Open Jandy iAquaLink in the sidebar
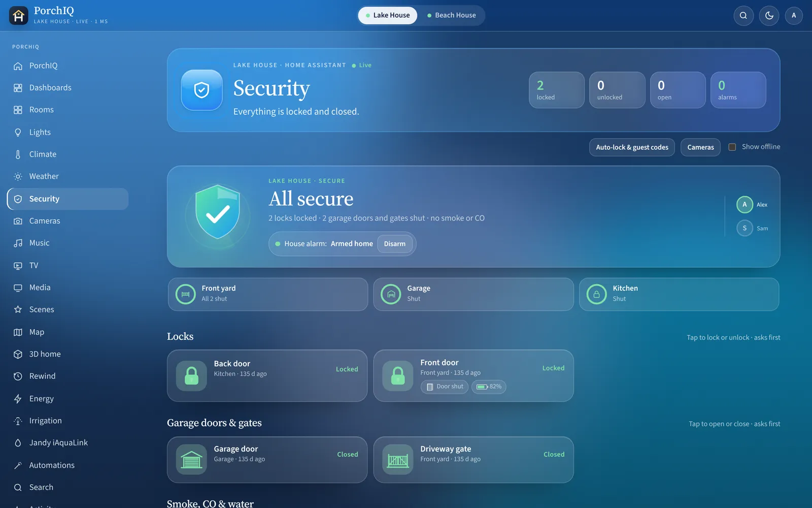812x508 pixels. 67,443
